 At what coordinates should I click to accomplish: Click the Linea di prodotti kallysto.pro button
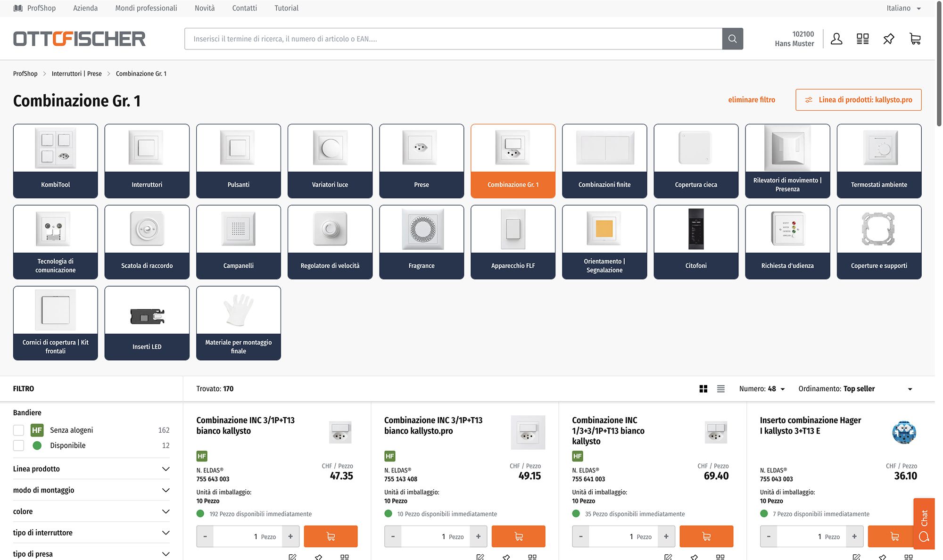click(x=858, y=100)
